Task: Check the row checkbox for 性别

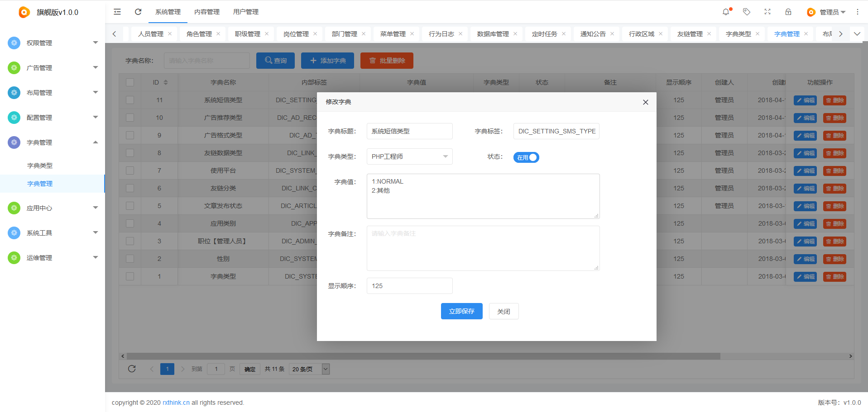Action: 130,259
